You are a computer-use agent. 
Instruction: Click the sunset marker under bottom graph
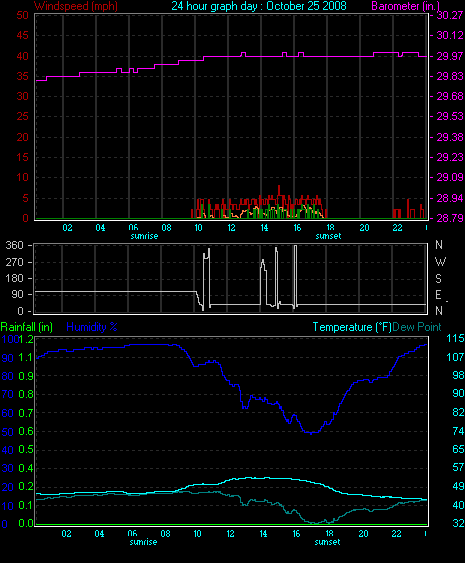coord(327,542)
